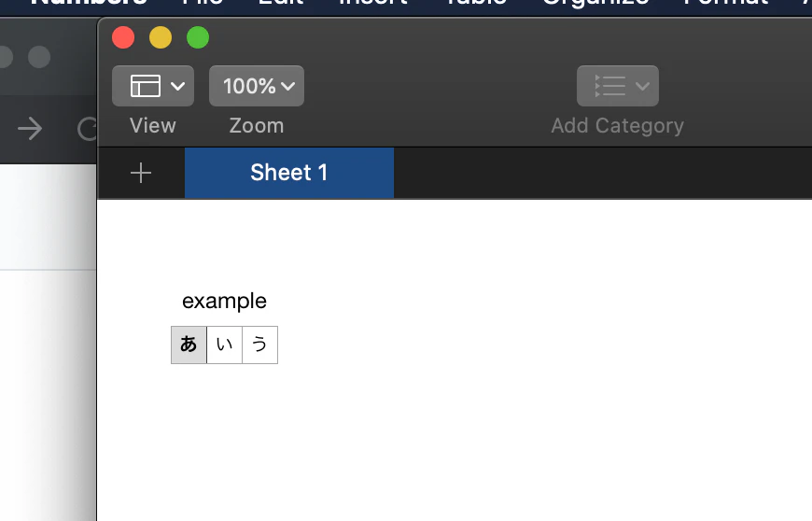Viewport: 812px width, 521px height.
Task: Select the "example" table title
Action: tap(224, 301)
